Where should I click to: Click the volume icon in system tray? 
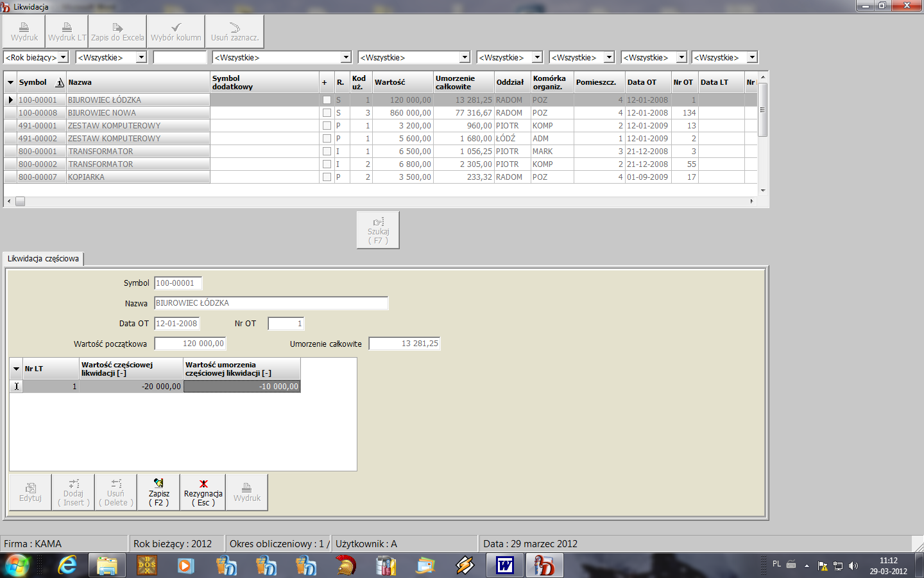click(853, 566)
